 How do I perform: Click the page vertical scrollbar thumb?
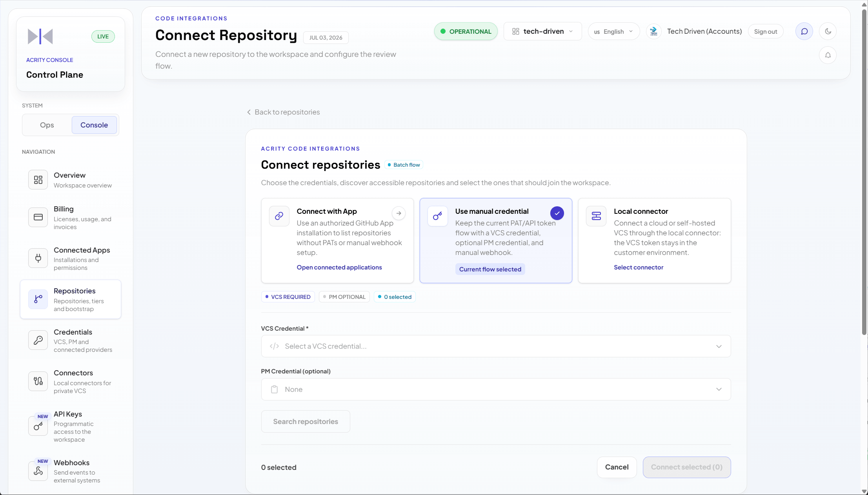864,172
